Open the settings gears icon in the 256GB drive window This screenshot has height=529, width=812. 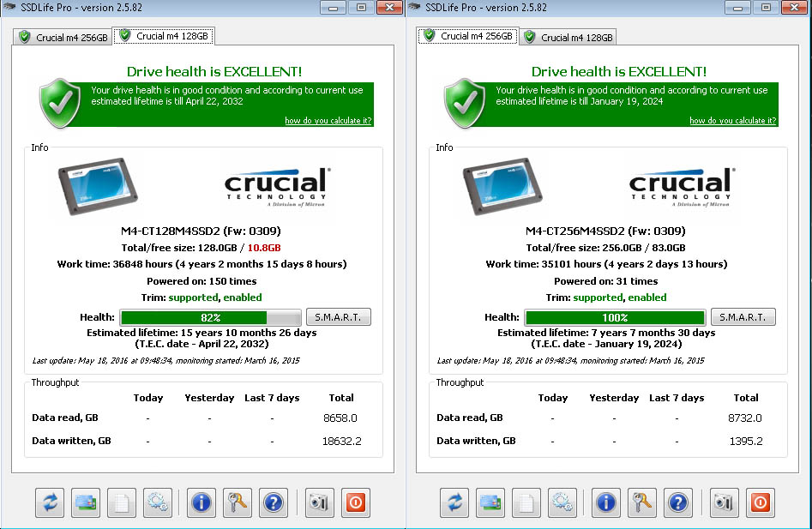(x=562, y=502)
